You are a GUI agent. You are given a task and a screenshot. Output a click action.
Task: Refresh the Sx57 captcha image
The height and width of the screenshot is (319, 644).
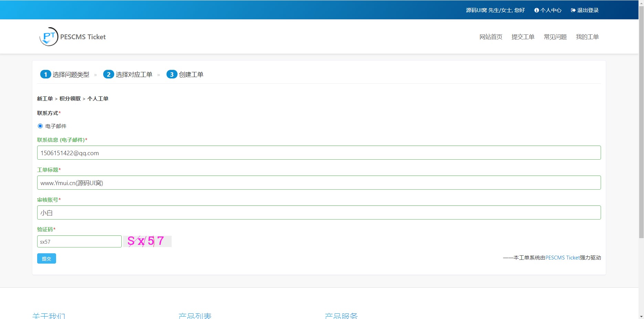tap(147, 241)
